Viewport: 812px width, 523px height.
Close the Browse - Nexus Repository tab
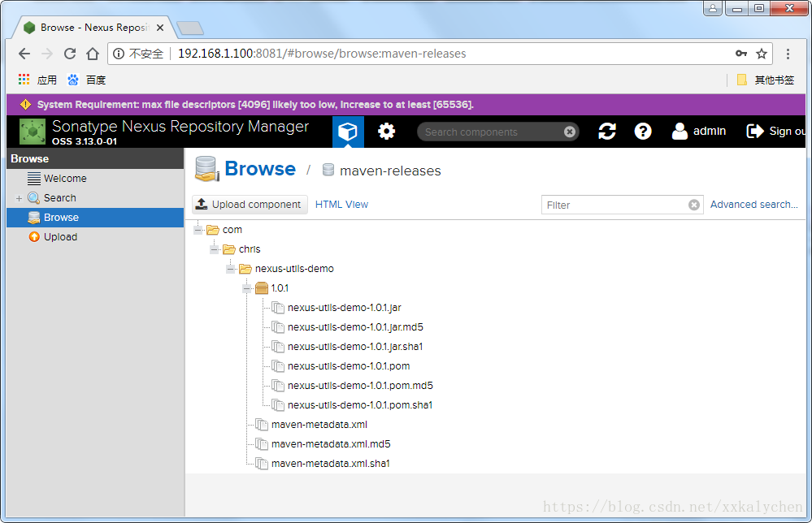pyautogui.click(x=160, y=28)
